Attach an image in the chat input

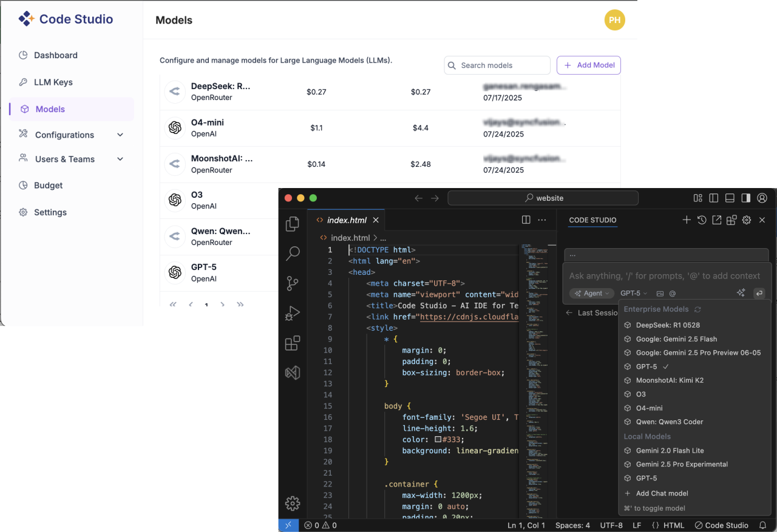pos(660,293)
